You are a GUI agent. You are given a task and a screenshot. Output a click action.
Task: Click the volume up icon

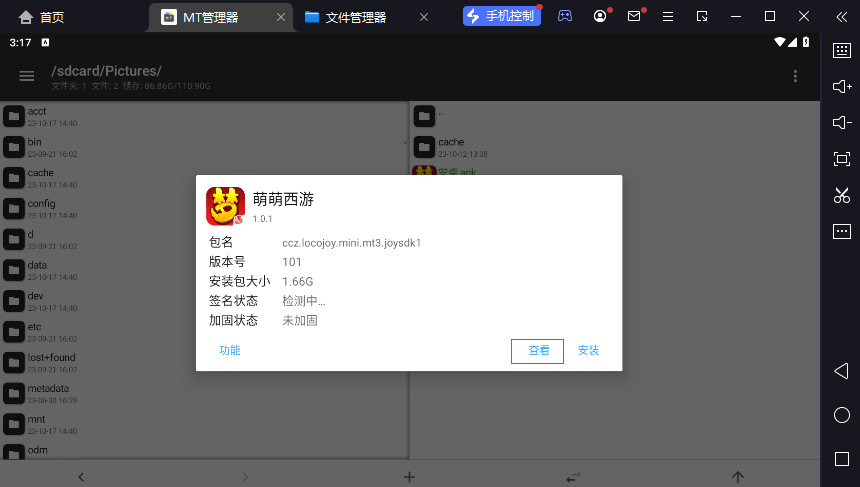842,86
